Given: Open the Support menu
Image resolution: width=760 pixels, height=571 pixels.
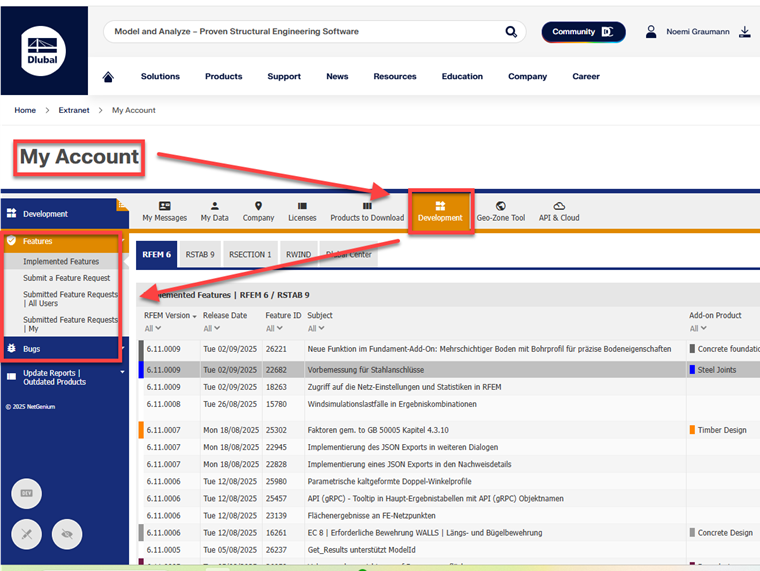Looking at the screenshot, I should point(284,77).
